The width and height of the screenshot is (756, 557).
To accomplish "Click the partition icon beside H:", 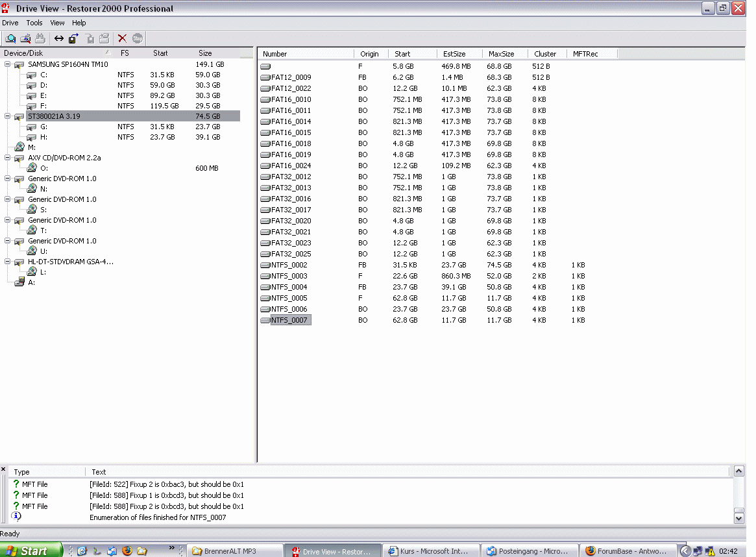I will (x=31, y=138).
